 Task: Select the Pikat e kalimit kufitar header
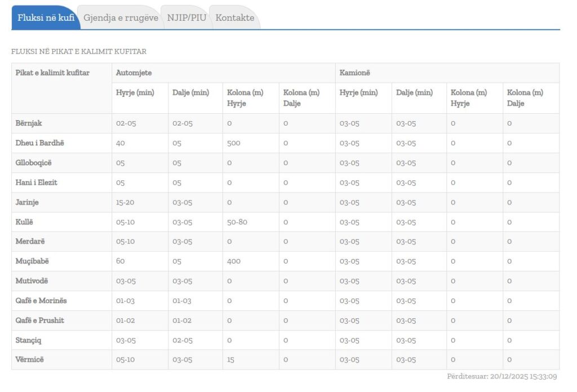52,73
